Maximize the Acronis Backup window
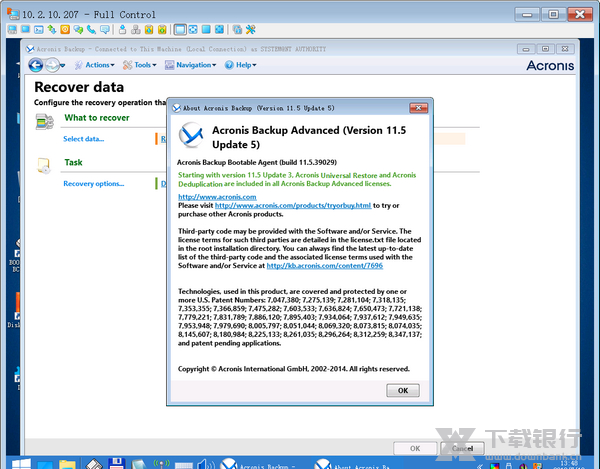 tap(545, 49)
